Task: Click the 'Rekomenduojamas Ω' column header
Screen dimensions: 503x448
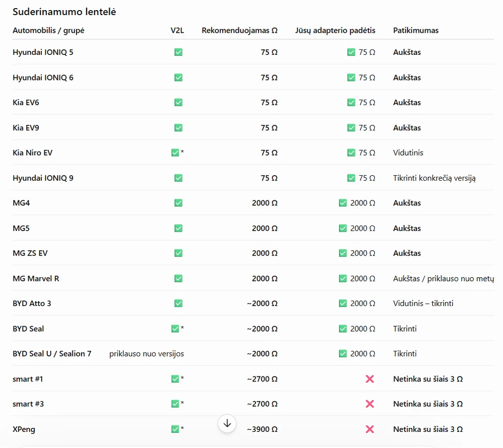Action: point(239,31)
